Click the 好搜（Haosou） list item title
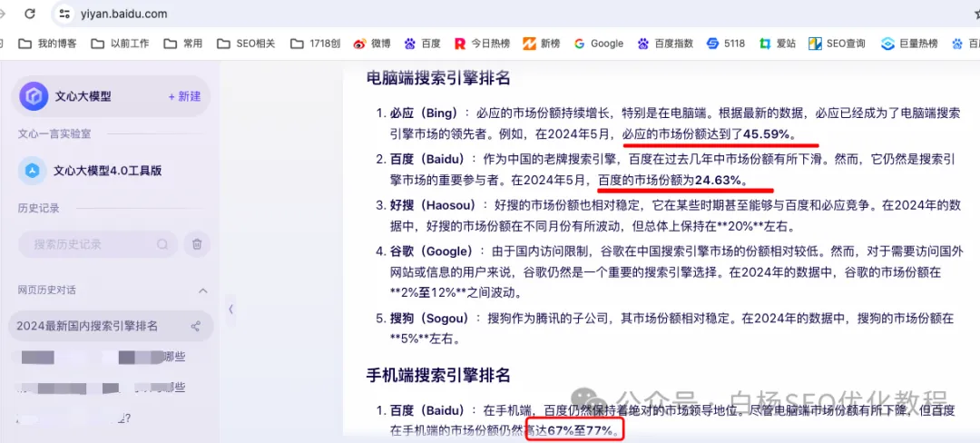 435,205
